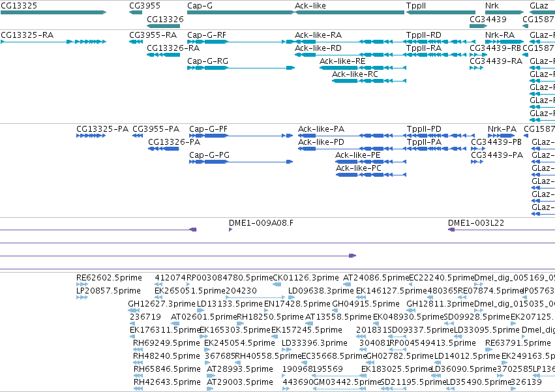Image resolution: width=555 pixels, height=392 pixels.
Task: Select the AT24086.5prime EST label
Action: (x=376, y=278)
